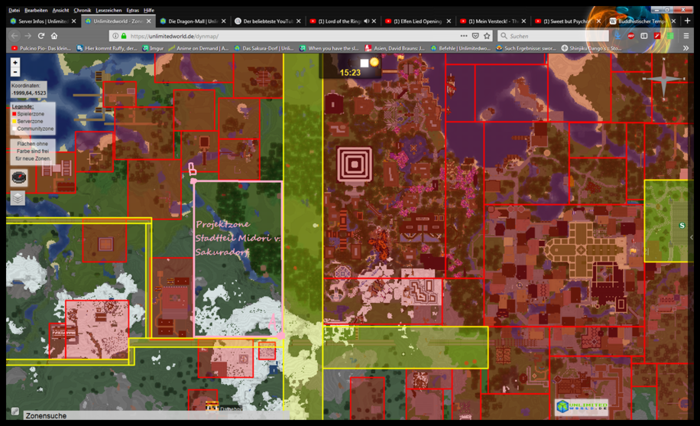700x426 pixels.
Task: Open the Lesezeichen menu
Action: pyautogui.click(x=108, y=10)
